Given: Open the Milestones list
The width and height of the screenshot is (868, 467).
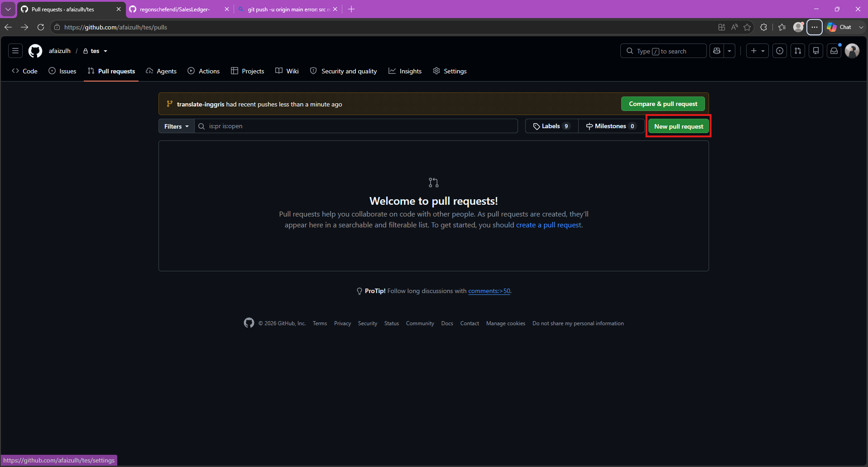Looking at the screenshot, I should 611,126.
